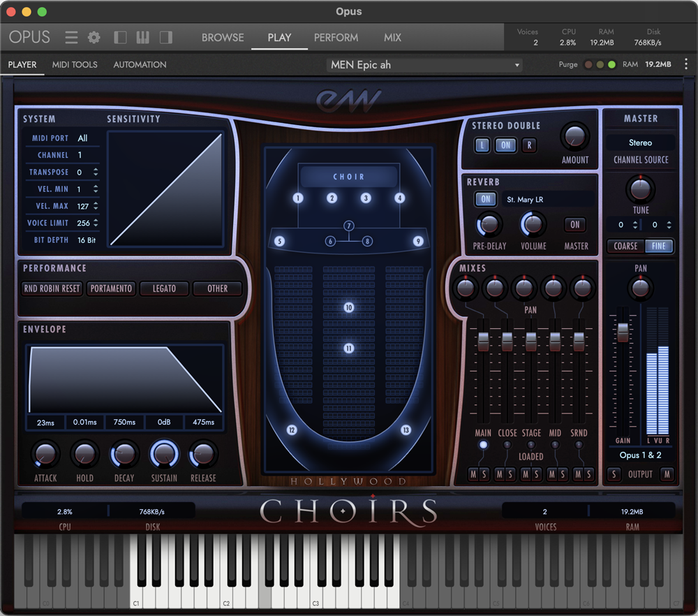The image size is (698, 616).
Task: Open the three-dot options menu
Action: [685, 64]
